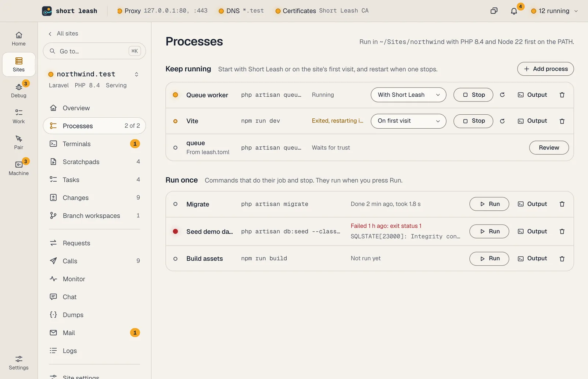Screen dimensions: 588x379
Task: Open the Work section in rail
Action: point(19,116)
